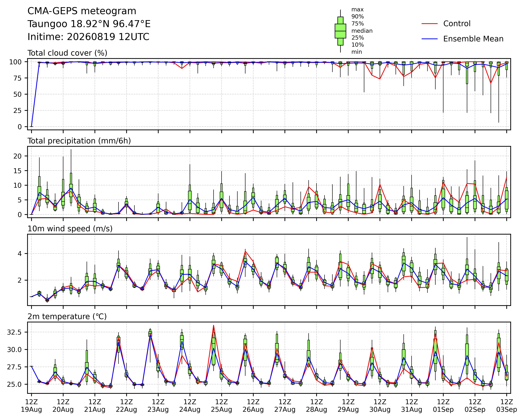Click the '2m temperature (℃)' panel title
The height and width of the screenshot is (420, 524).
(67, 317)
